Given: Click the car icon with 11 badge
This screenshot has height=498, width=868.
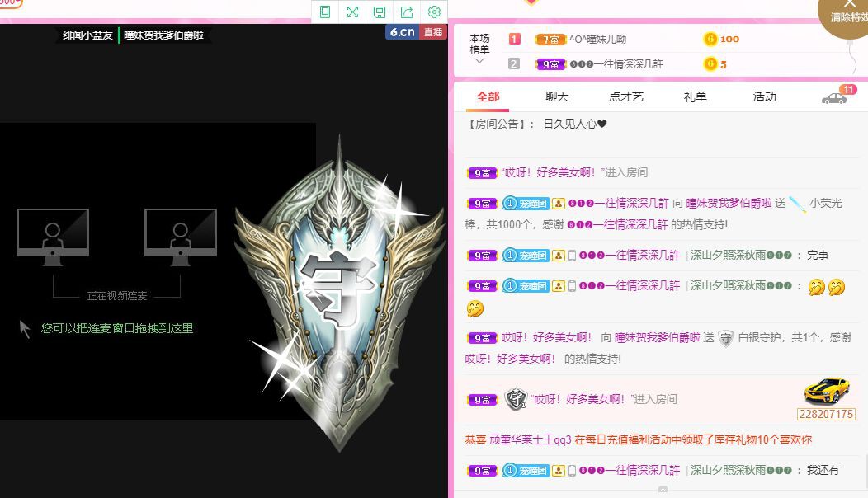Looking at the screenshot, I should [835, 97].
